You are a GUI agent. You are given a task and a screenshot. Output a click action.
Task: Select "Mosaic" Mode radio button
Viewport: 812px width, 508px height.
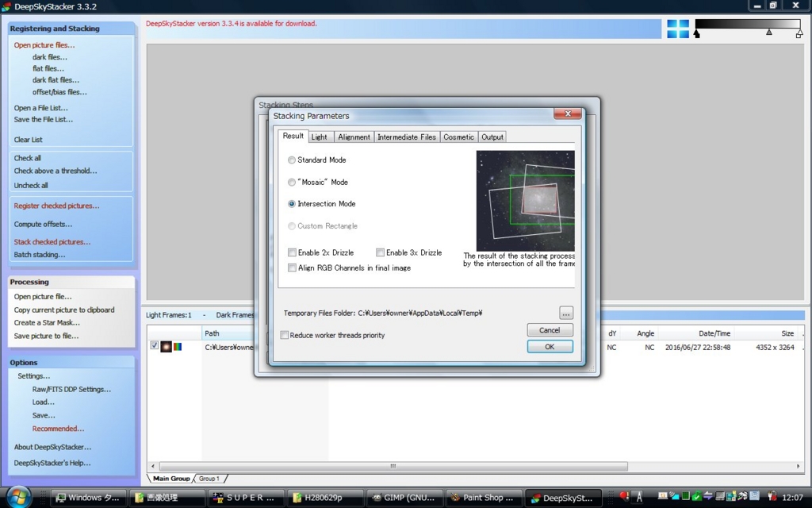point(292,183)
